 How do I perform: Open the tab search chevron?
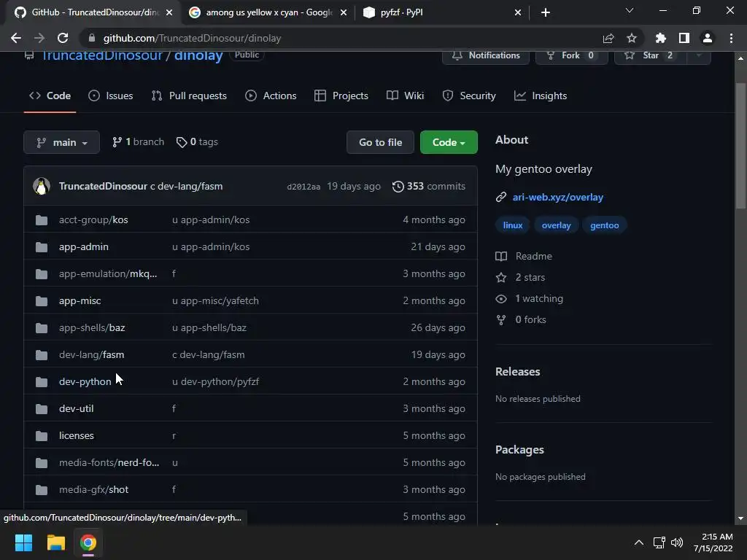(630, 10)
